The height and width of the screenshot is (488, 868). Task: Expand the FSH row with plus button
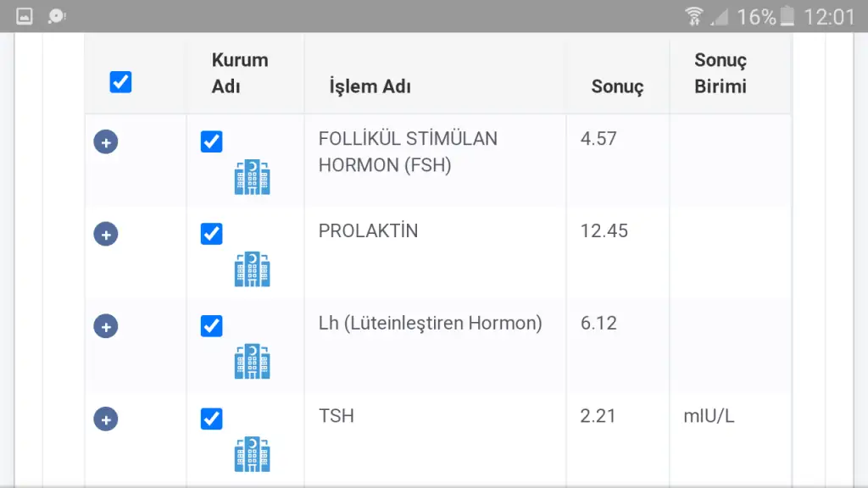tap(106, 142)
